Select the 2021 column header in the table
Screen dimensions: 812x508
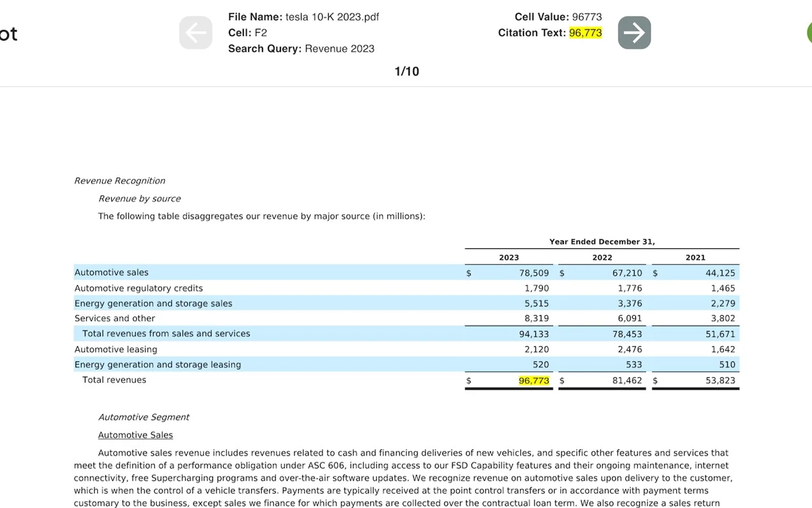point(695,258)
